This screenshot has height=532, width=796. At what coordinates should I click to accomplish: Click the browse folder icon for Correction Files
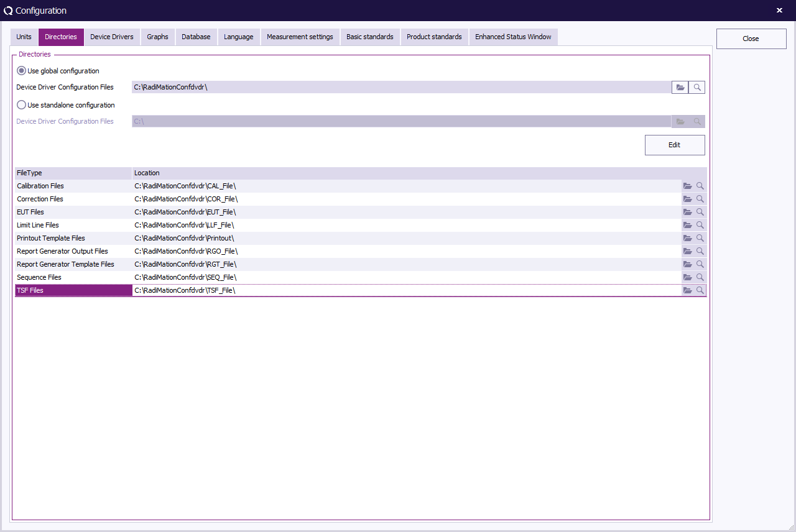pos(688,199)
